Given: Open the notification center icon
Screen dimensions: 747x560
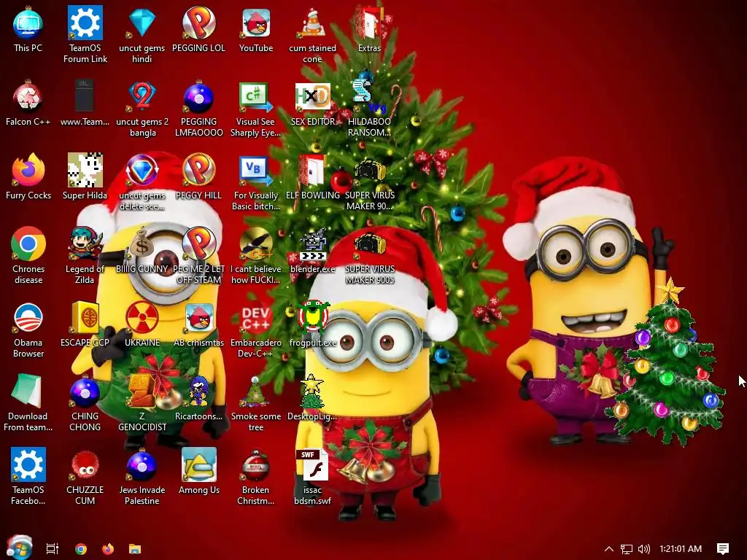Looking at the screenshot, I should (723, 549).
